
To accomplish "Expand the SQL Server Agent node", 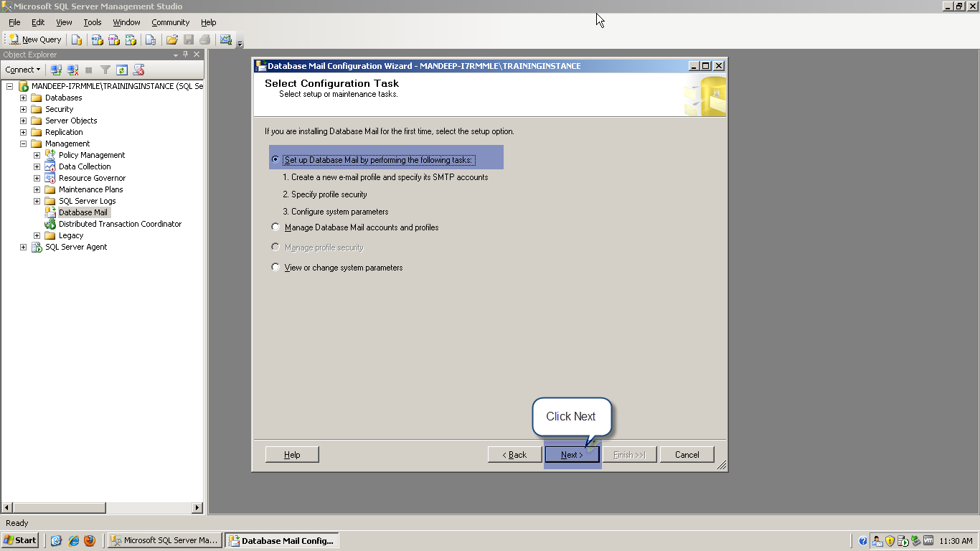I will [23, 247].
